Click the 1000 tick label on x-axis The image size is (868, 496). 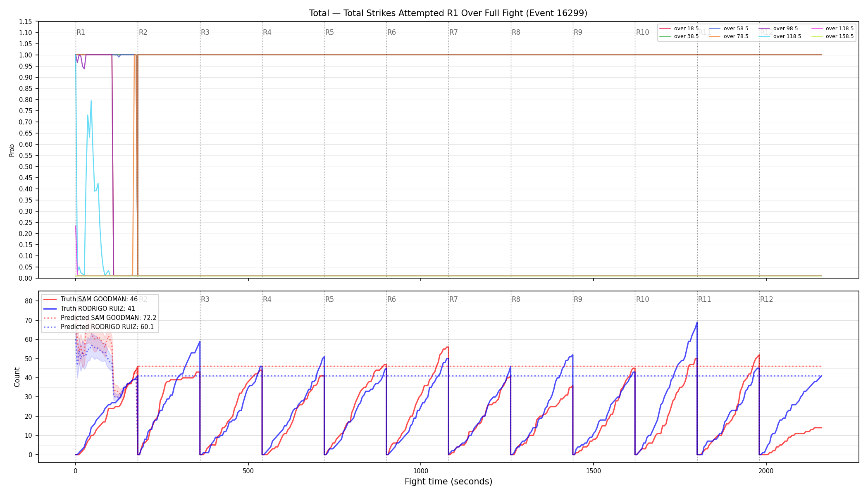(421, 471)
